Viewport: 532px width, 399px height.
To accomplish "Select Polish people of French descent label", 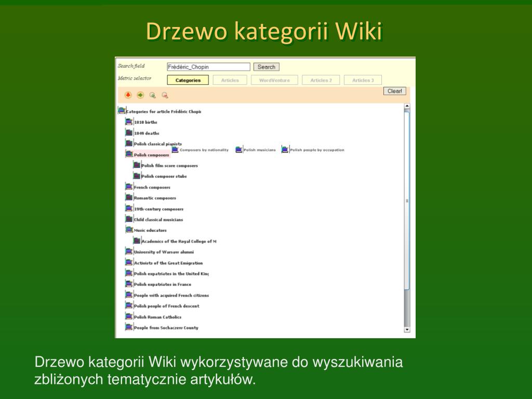I will point(167,306).
